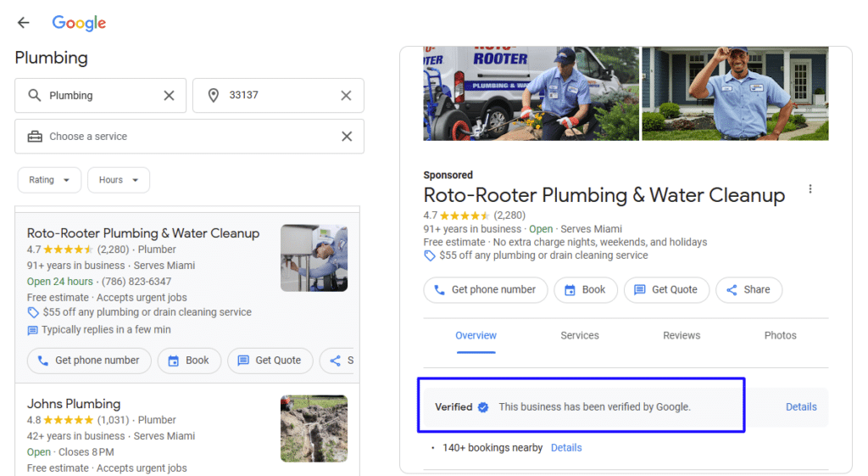View Johns Plumbing thumbnail photo
Image resolution: width=868 pixels, height=476 pixels.
[x=314, y=428]
